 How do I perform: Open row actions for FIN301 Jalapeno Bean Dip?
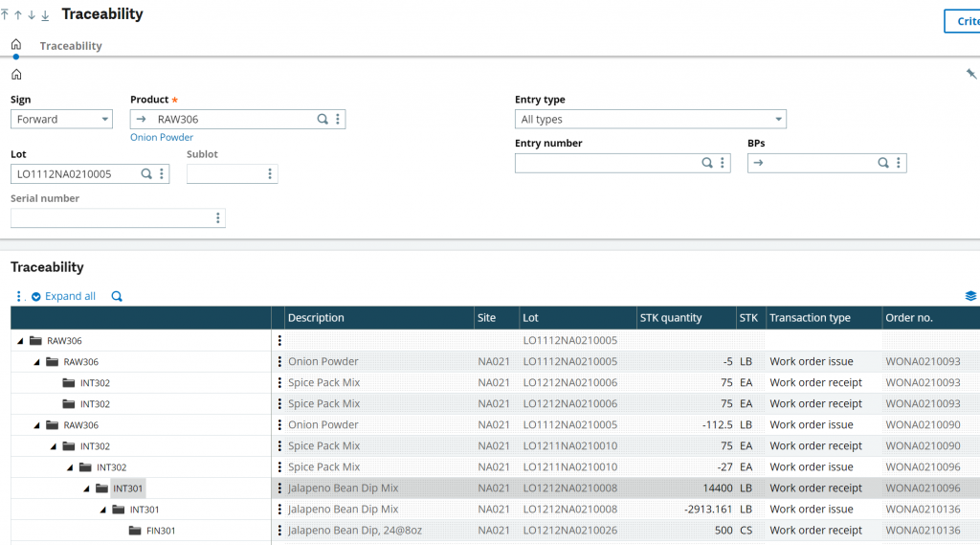(x=279, y=531)
